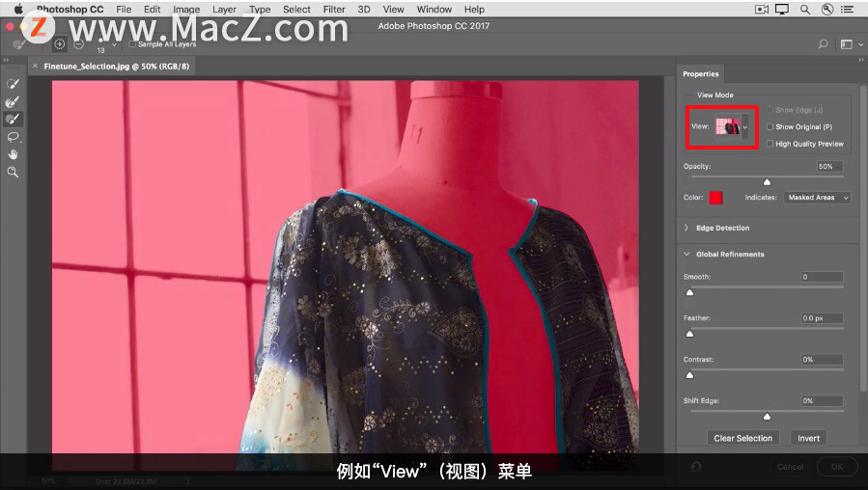
Task: Open the workspace dropdown arrow
Action: 860,44
